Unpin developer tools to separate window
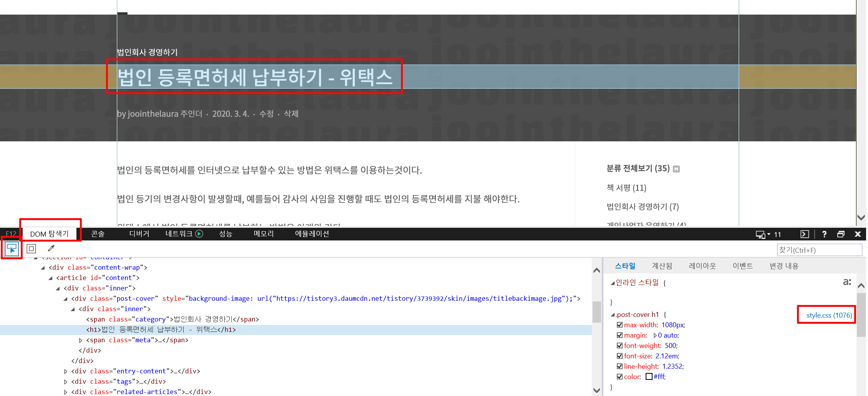Image resolution: width=868 pixels, height=396 pixels. click(841, 234)
